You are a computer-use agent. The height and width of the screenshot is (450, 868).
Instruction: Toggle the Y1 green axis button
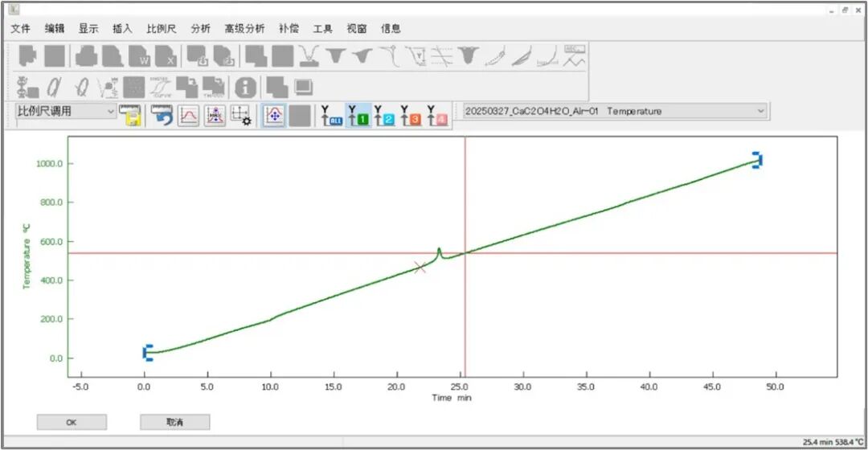(x=358, y=116)
